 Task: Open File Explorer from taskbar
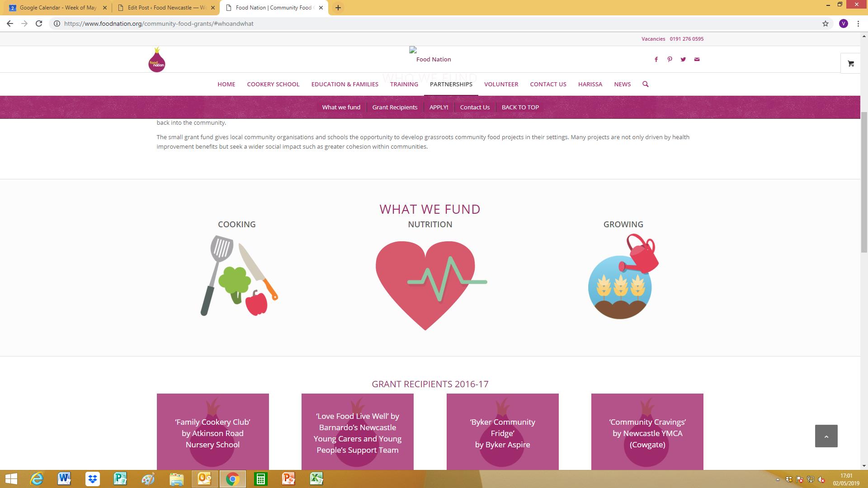point(176,479)
